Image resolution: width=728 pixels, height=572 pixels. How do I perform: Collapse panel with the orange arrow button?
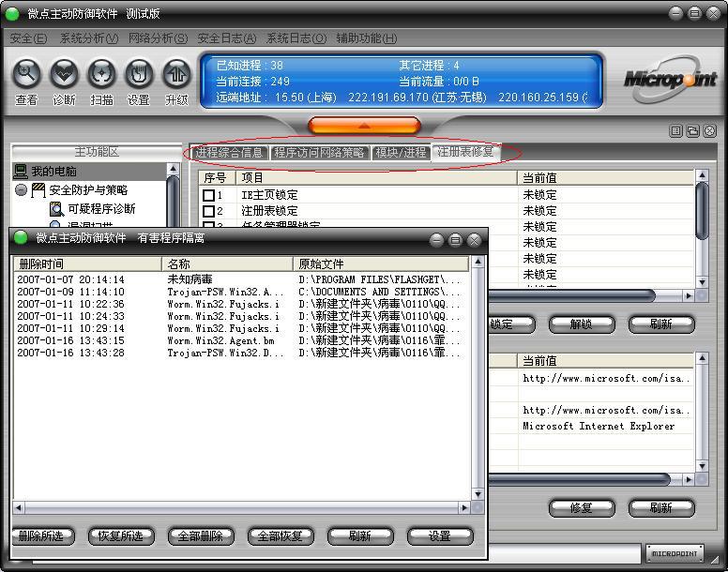tap(364, 126)
